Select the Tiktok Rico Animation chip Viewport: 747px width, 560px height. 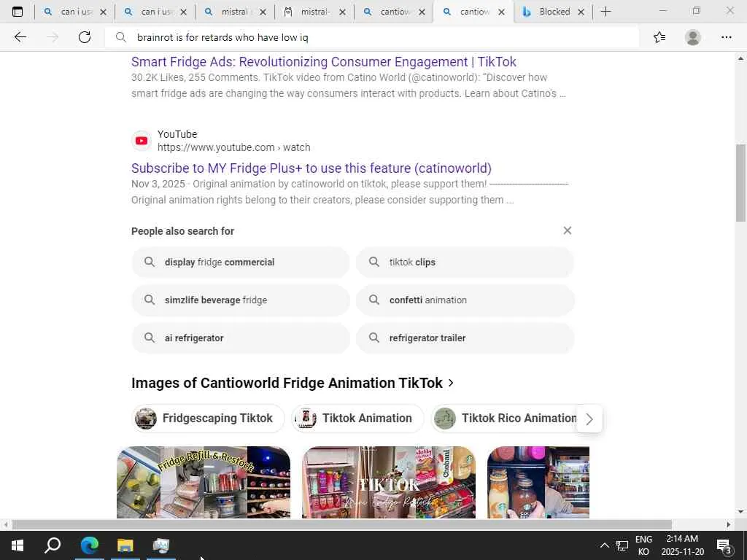pyautogui.click(x=505, y=418)
